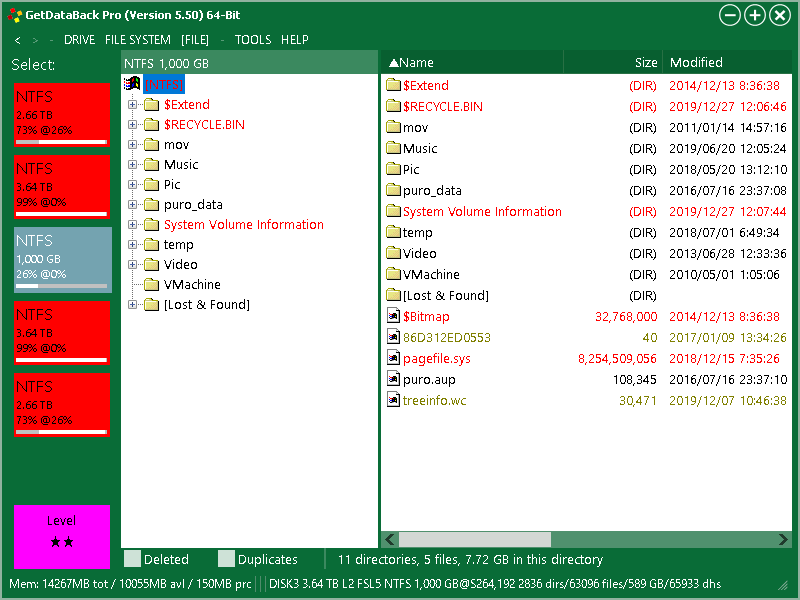This screenshot has height=600, width=800.
Task: Click the DISK3 status bar entry
Action: click(495, 584)
